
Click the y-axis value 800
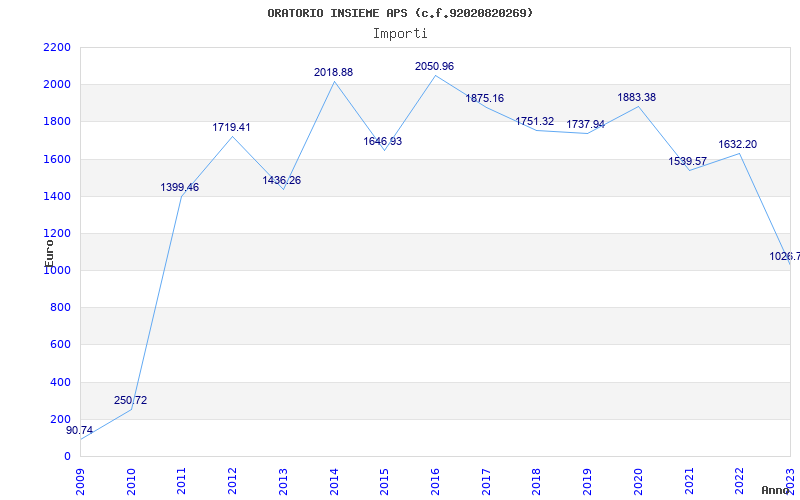coord(61,308)
